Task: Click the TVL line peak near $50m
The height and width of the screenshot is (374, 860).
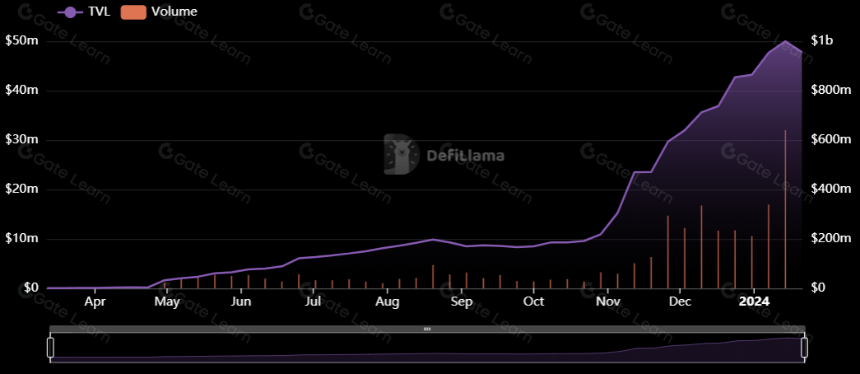Action: tap(785, 41)
